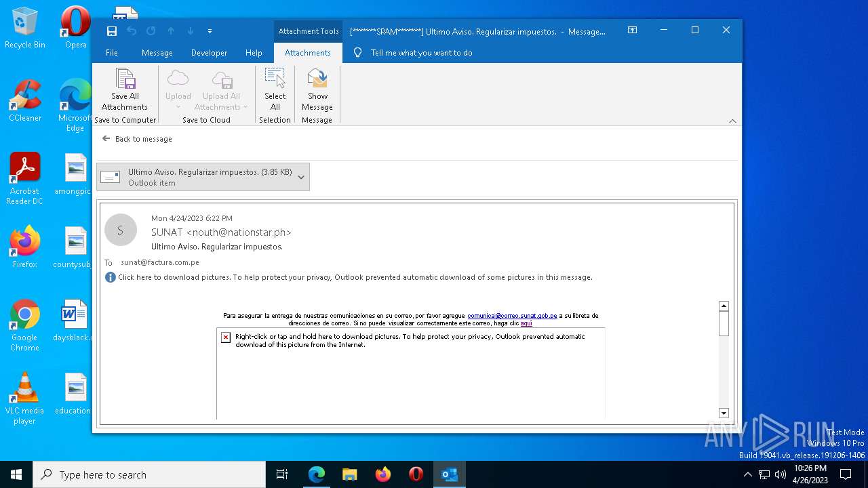Click the Upload cloud button
This screenshot has height=488, width=868.
(178, 90)
